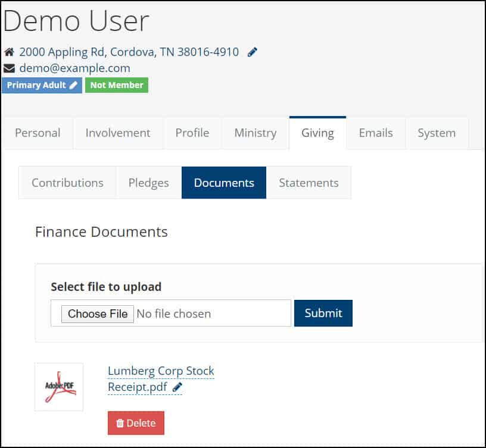Show the Contributions sub-tab
The image size is (486, 448).
67,183
